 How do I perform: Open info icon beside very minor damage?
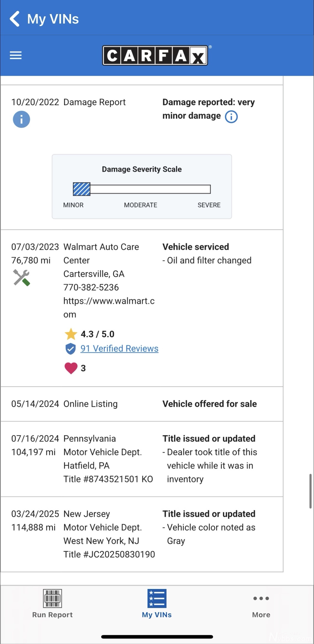coord(231,117)
